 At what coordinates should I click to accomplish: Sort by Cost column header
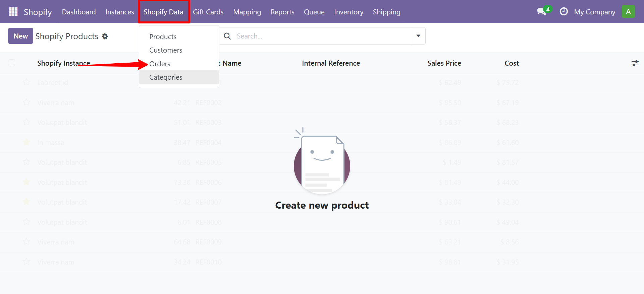click(x=512, y=63)
